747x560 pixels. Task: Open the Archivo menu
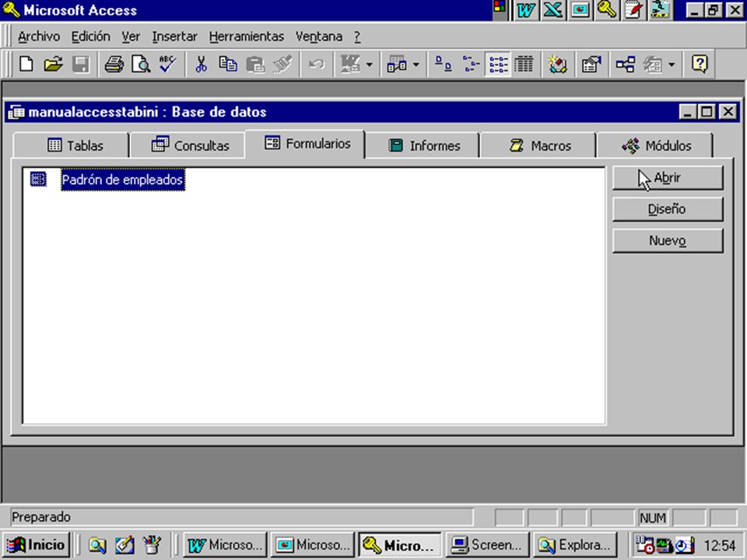[x=39, y=37]
